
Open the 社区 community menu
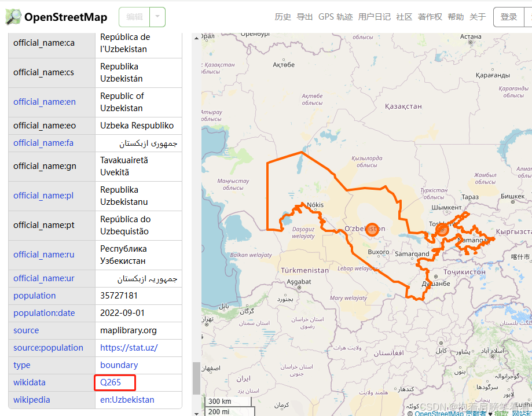[x=404, y=17]
